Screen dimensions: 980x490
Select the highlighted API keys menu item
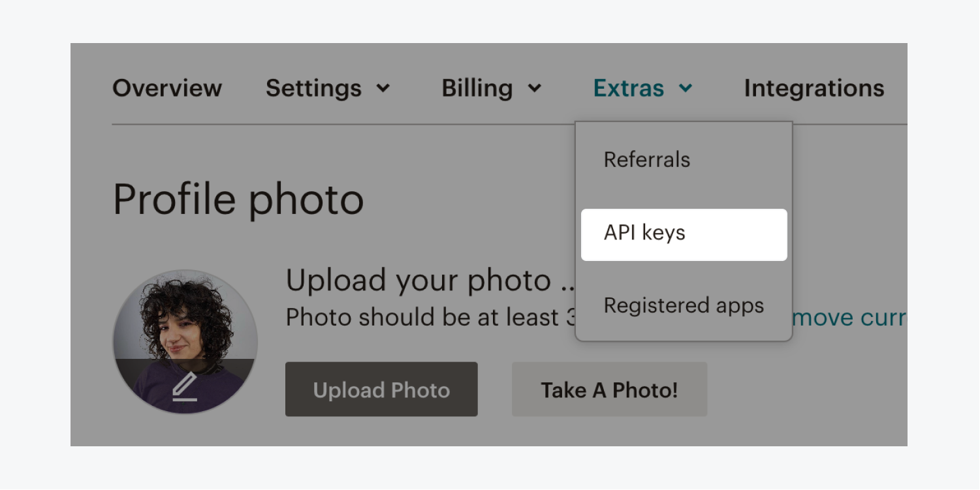click(x=684, y=234)
